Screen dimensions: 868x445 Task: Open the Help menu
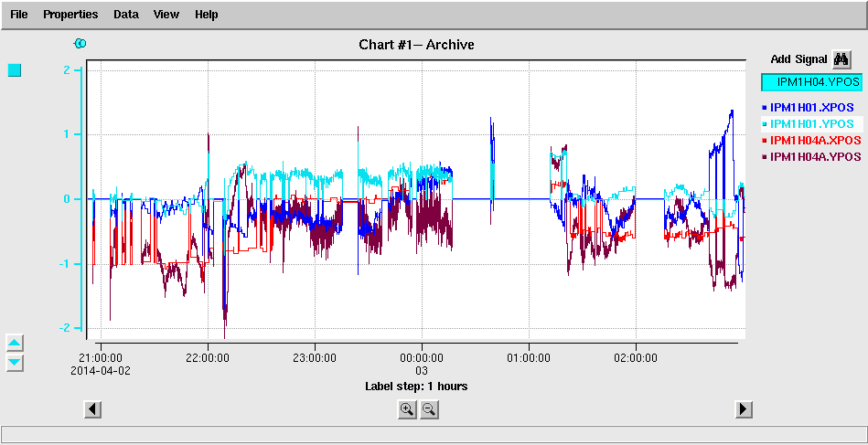tap(206, 15)
